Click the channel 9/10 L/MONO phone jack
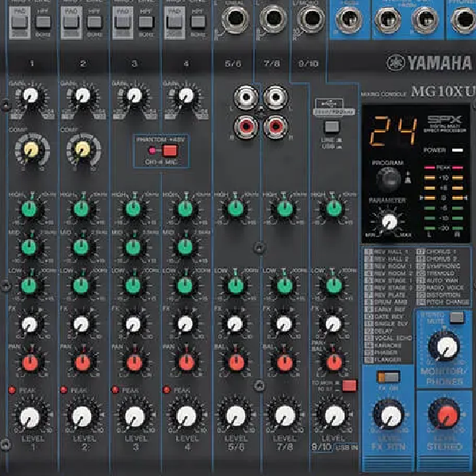 [310, 19]
